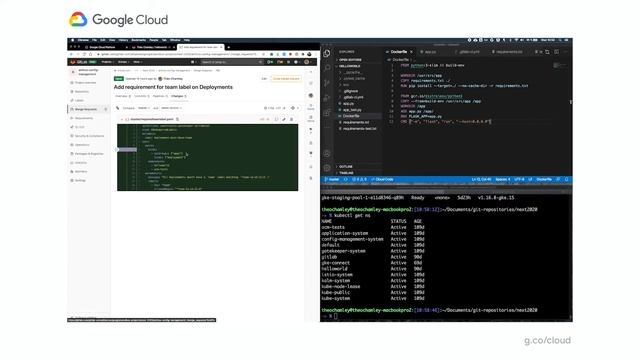Image resolution: width=640 pixels, height=360 pixels.
Task: Open requirements-test.txt in VS Code explorer
Action: [359, 128]
